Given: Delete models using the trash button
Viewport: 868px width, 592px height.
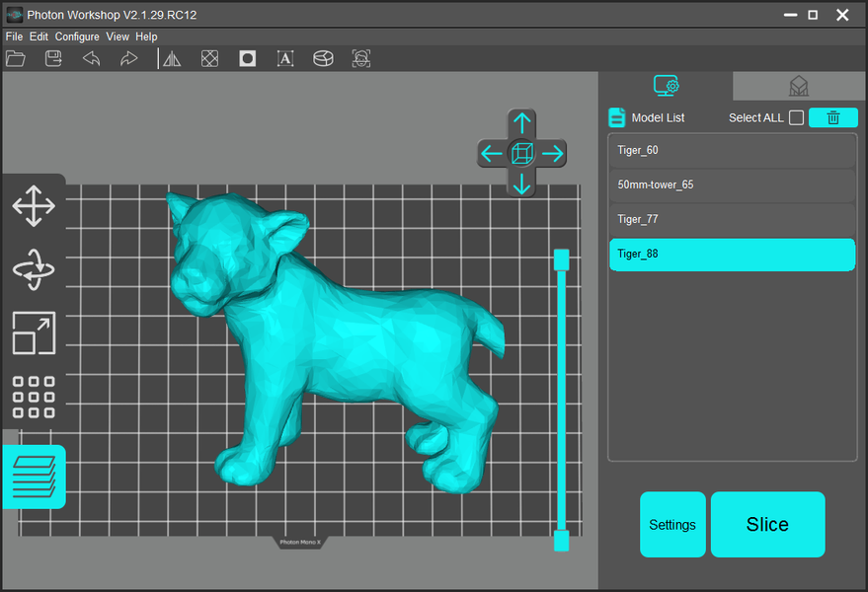Looking at the screenshot, I should coord(832,117).
